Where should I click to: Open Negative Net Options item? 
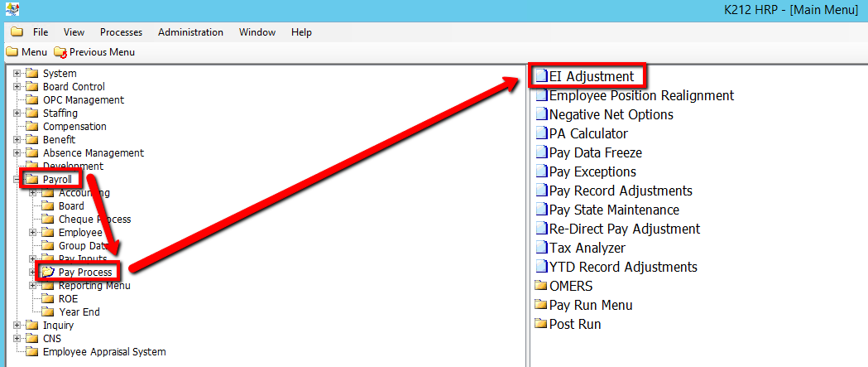611,114
